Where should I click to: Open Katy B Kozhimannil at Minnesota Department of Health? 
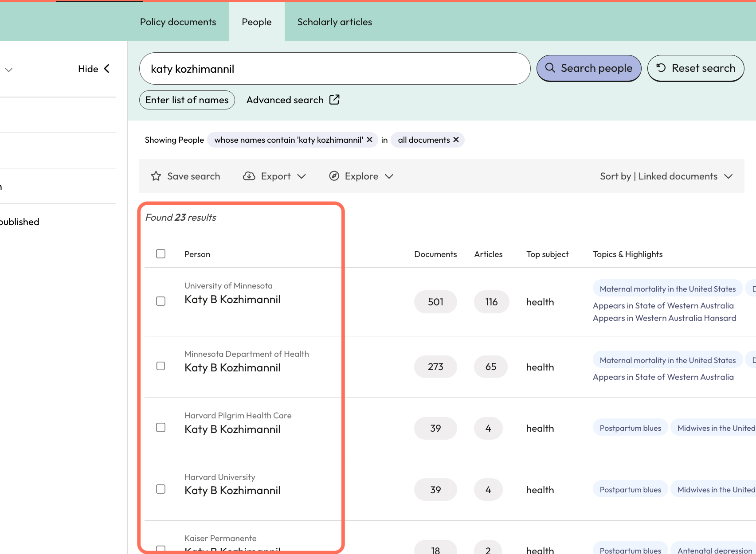232,368
